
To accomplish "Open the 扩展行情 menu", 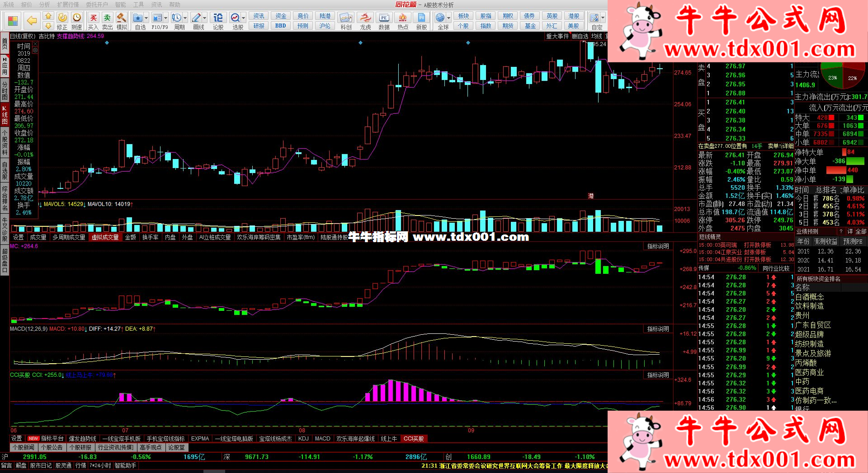I will (x=68, y=5).
